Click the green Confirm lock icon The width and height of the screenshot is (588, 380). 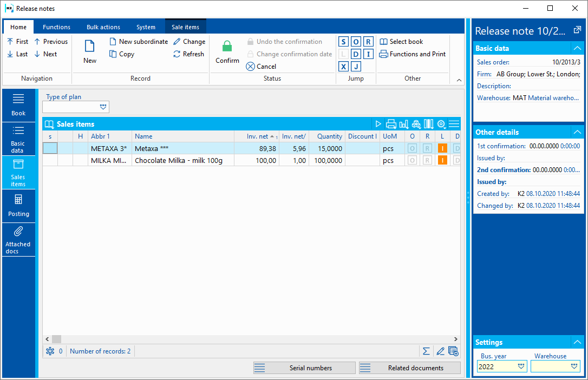tap(227, 46)
